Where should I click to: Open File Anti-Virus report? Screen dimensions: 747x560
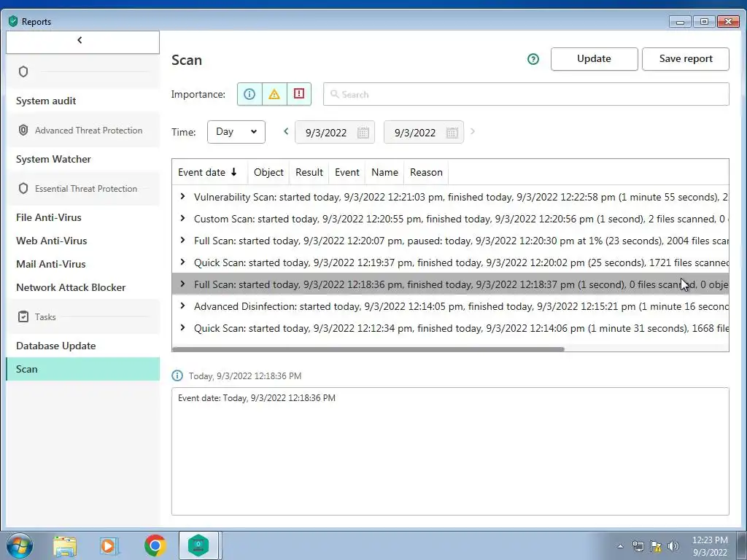coord(49,217)
